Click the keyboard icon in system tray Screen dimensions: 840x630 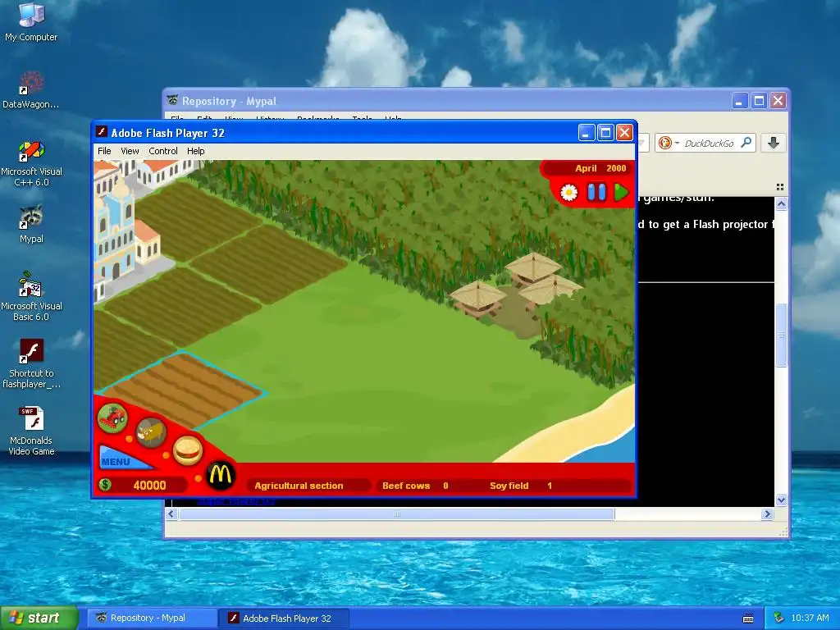coord(748,619)
